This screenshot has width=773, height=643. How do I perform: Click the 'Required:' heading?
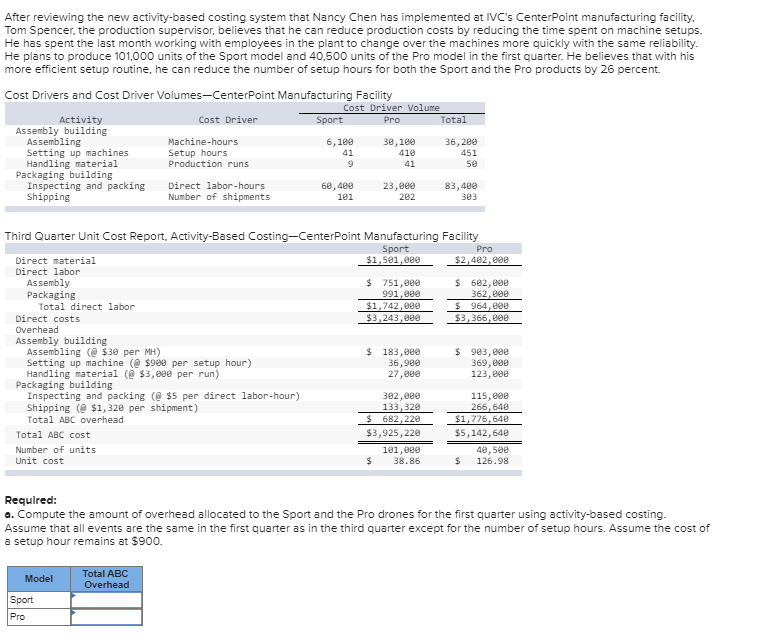31,500
